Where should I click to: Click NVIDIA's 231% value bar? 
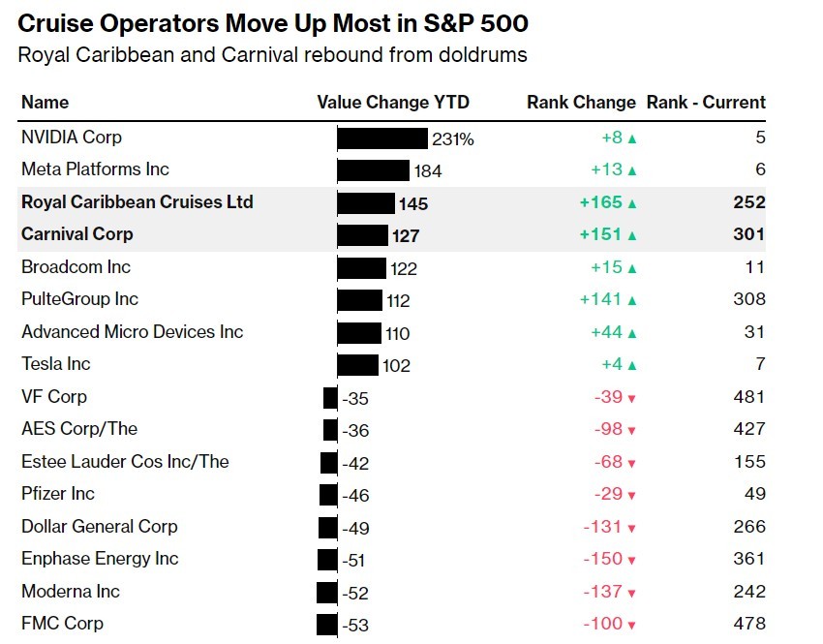point(381,138)
